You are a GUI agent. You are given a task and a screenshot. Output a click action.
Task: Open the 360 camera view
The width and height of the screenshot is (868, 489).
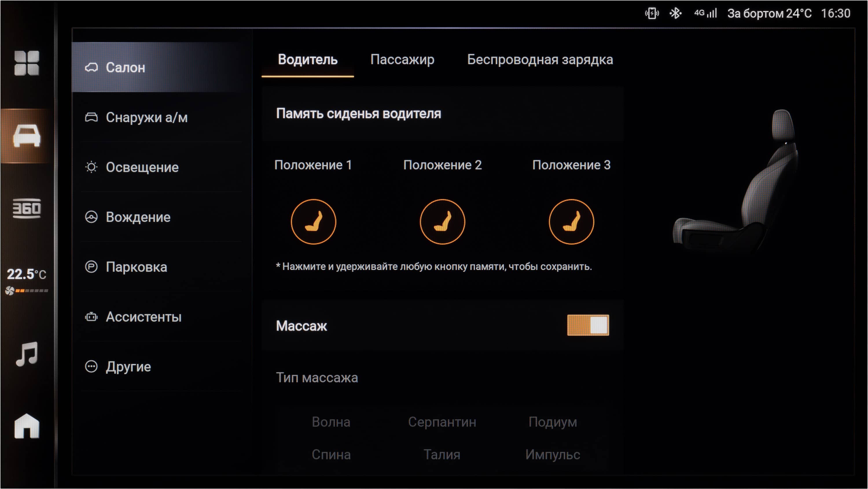[27, 208]
